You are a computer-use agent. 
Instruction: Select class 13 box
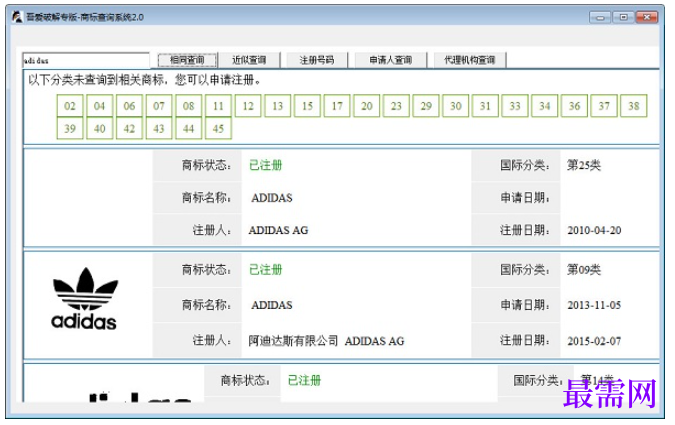coord(278,106)
